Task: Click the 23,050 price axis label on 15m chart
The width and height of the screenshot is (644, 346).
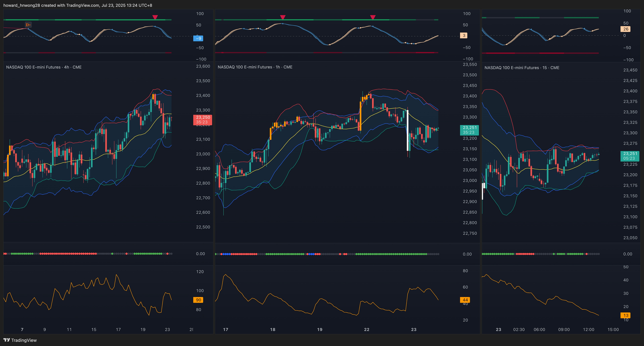Action: pyautogui.click(x=630, y=238)
